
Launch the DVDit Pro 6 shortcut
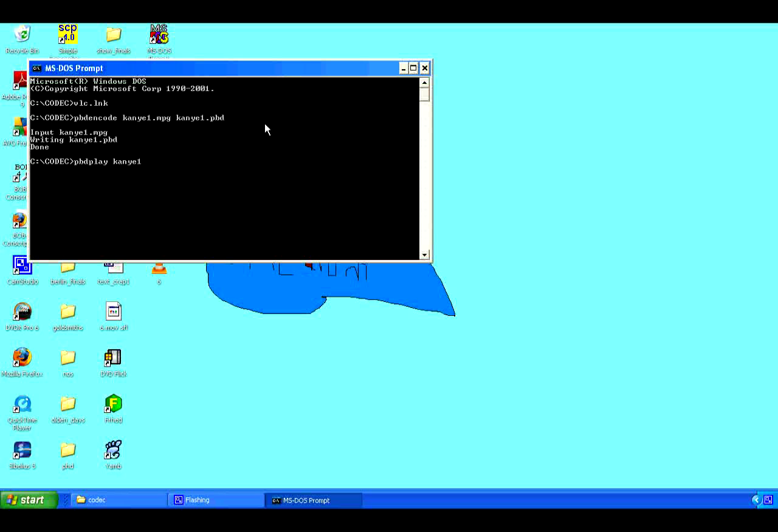tap(22, 317)
